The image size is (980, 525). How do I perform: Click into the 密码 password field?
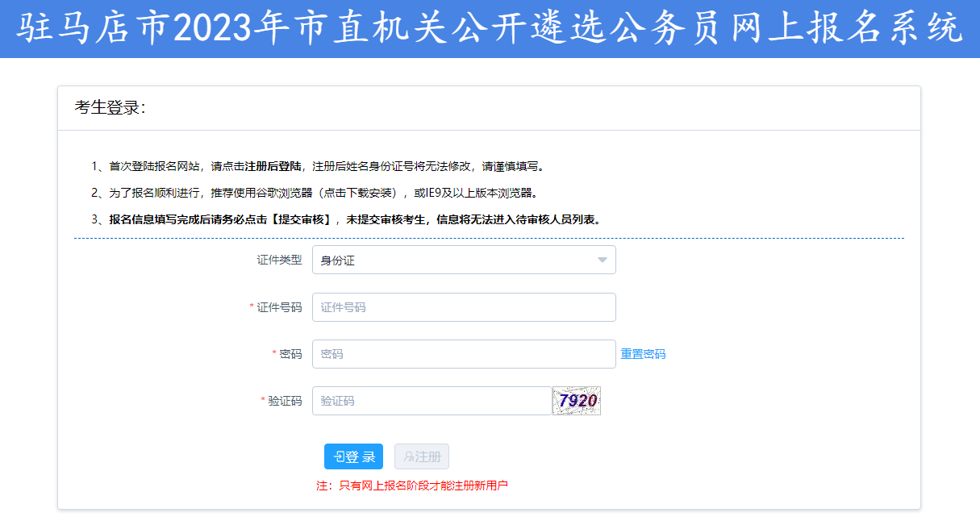click(x=464, y=354)
